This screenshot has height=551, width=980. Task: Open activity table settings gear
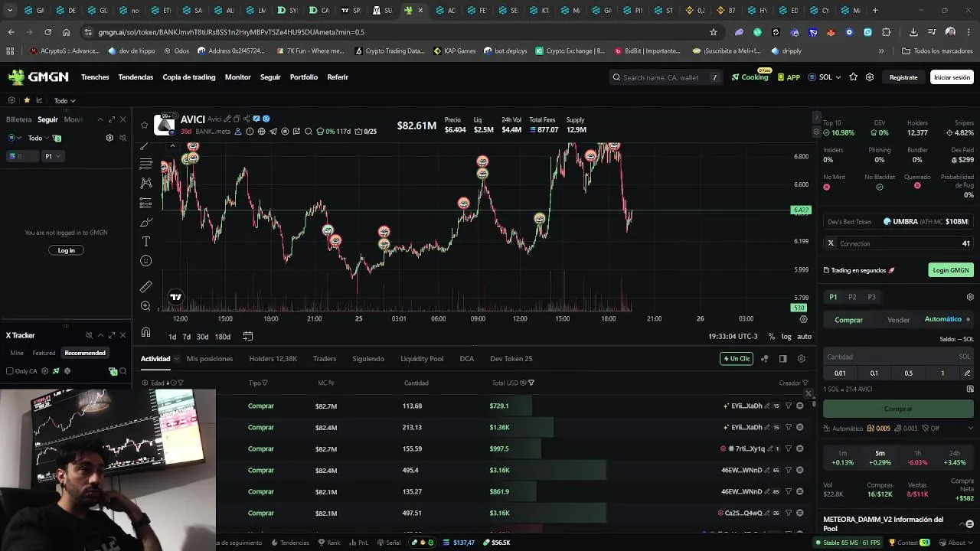802,358
